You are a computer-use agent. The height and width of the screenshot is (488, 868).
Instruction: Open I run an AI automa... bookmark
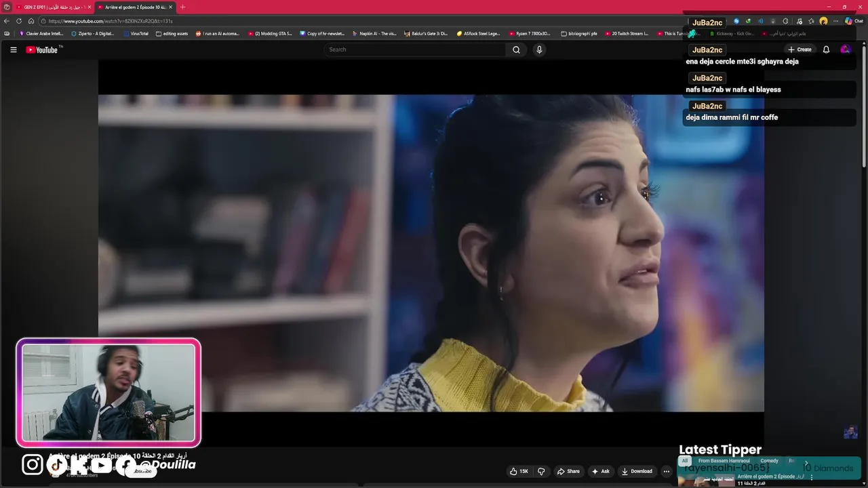tap(218, 33)
